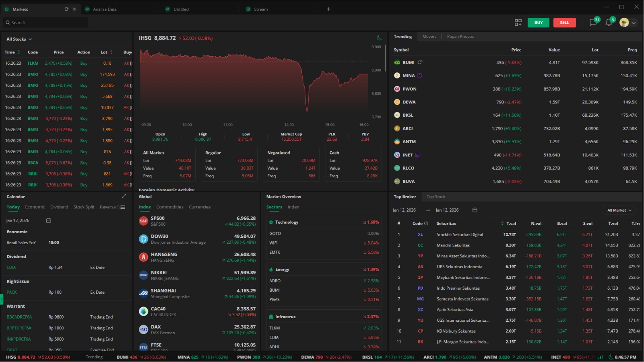
Task: Click the info icon beside Code column
Action: pos(426,224)
